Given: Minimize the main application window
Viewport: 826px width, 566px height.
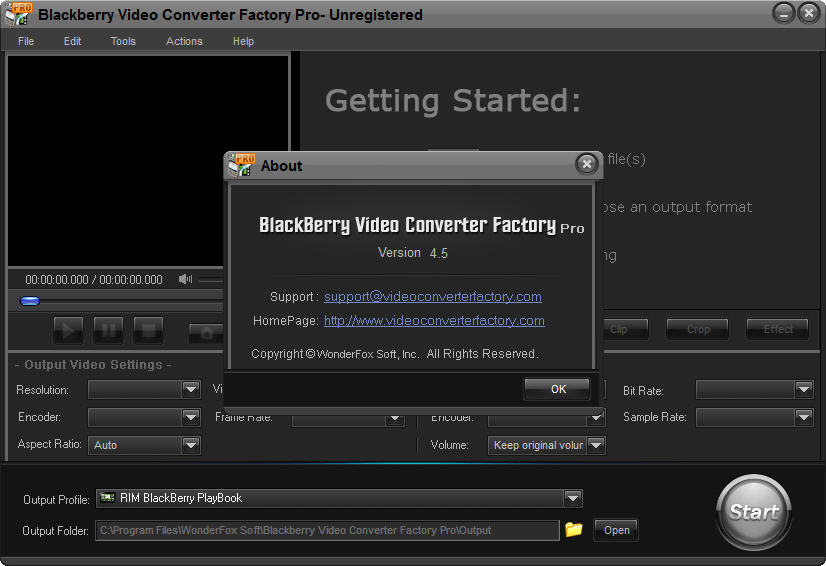Looking at the screenshot, I should [783, 13].
